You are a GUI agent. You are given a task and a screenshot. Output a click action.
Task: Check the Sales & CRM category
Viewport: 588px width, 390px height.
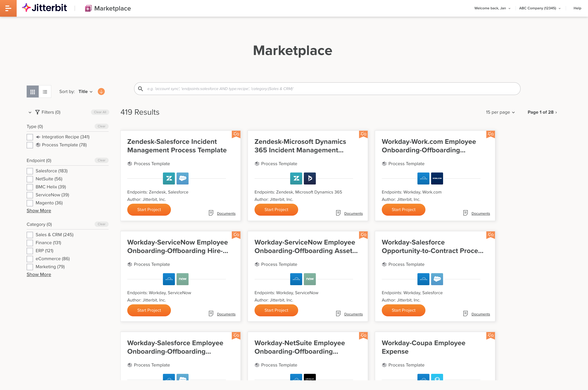click(30, 235)
